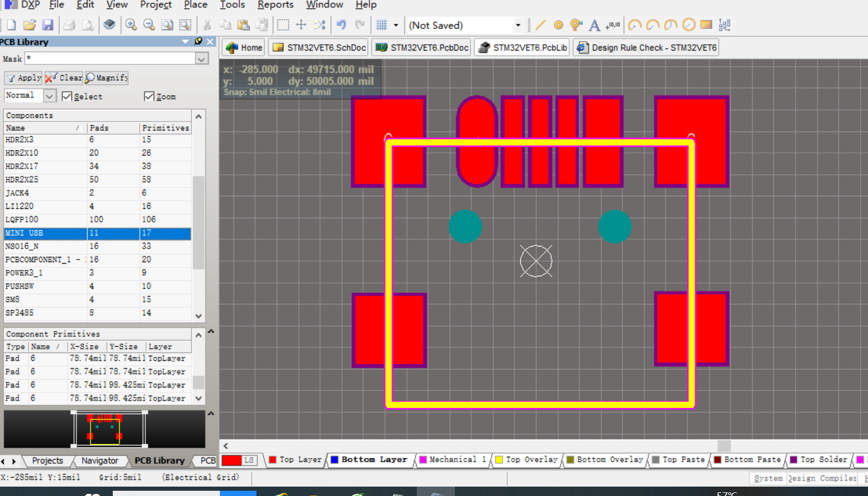
Task: Toggle the Select checkbox
Action: [67, 96]
